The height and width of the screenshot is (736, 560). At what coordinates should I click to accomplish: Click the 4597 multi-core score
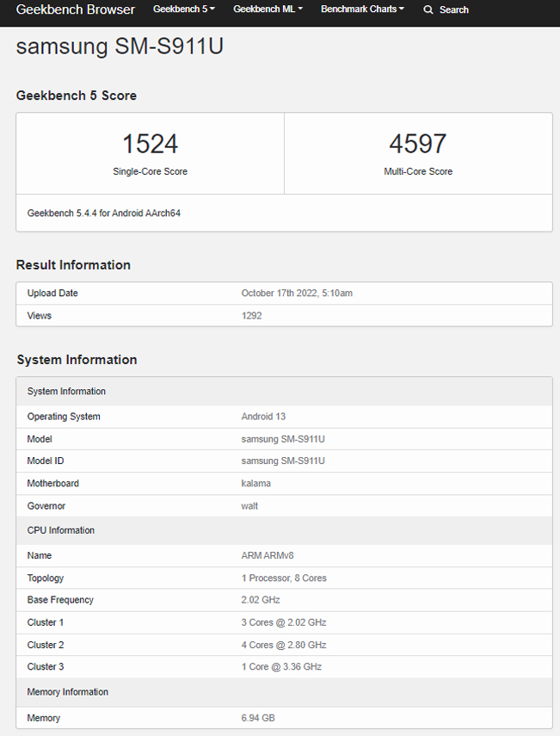(417, 143)
